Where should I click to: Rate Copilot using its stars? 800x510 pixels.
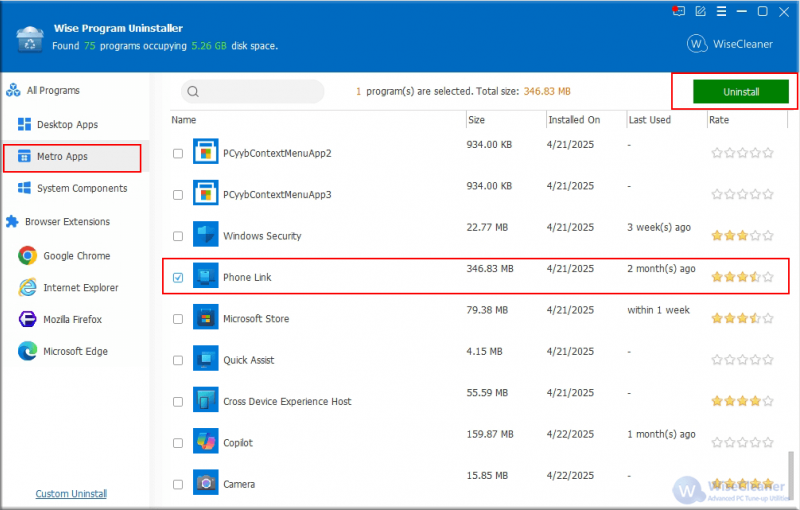click(x=742, y=442)
